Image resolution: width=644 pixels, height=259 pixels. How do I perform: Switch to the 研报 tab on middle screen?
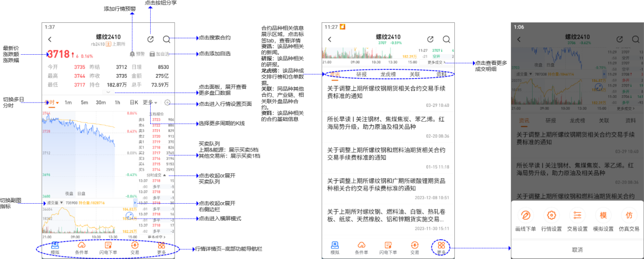pyautogui.click(x=362, y=74)
